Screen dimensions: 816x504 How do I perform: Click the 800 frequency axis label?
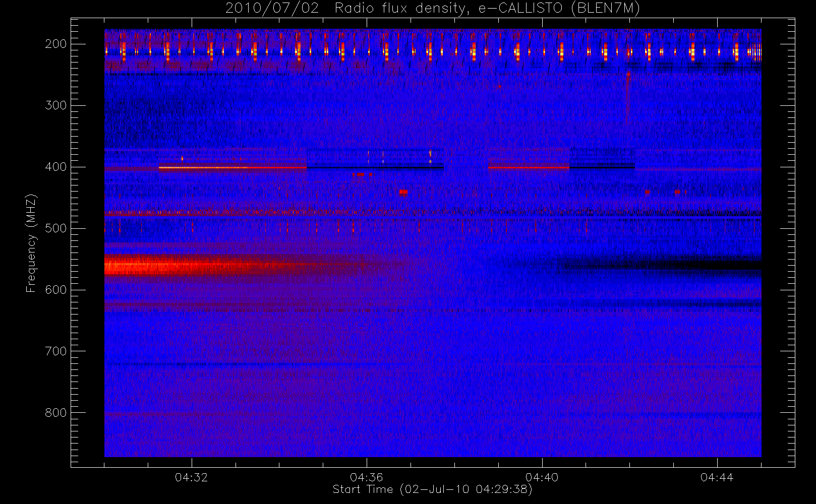[56, 413]
